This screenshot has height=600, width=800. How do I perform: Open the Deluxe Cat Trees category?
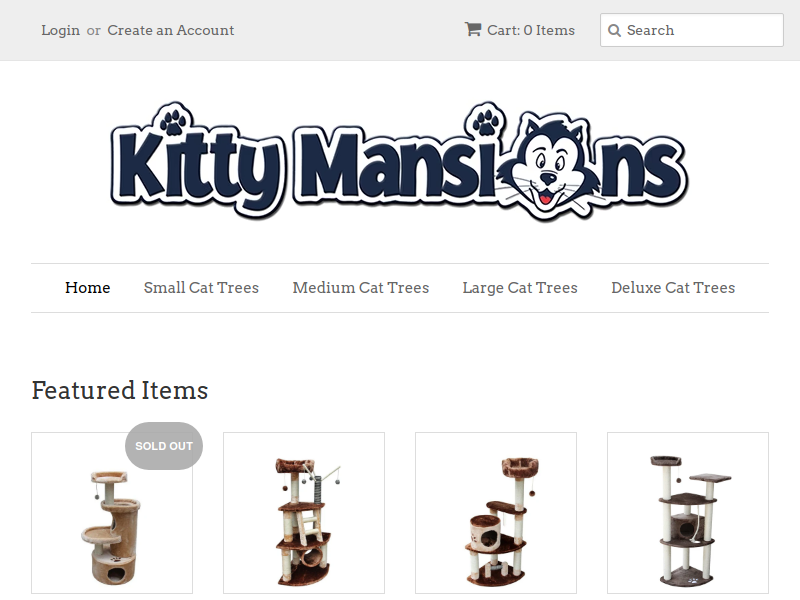pos(673,288)
